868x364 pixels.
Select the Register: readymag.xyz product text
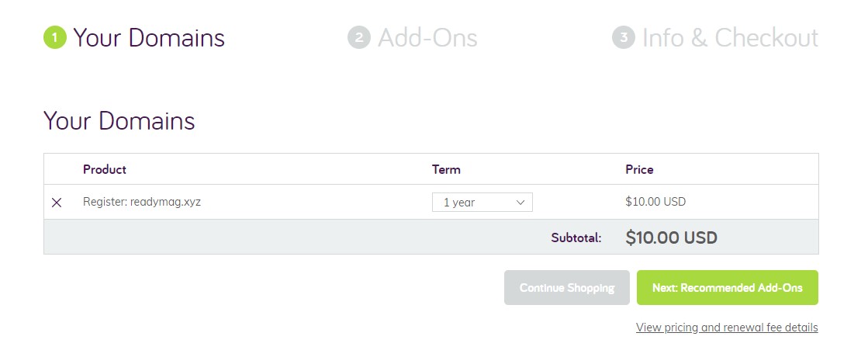(142, 202)
